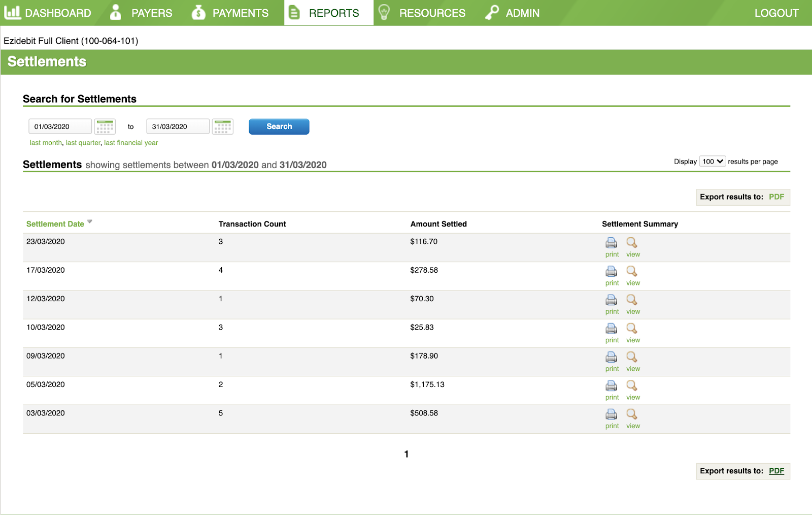
Task: Open the Dashboard menu
Action: tap(48, 13)
